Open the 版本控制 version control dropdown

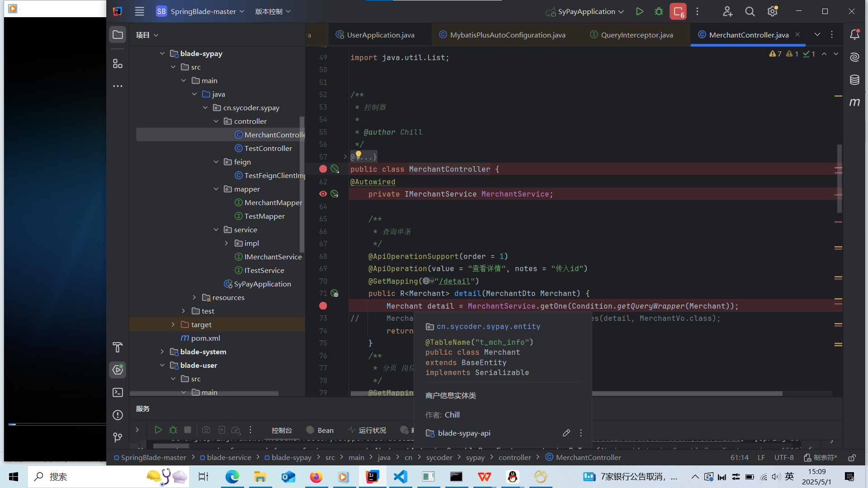(273, 12)
